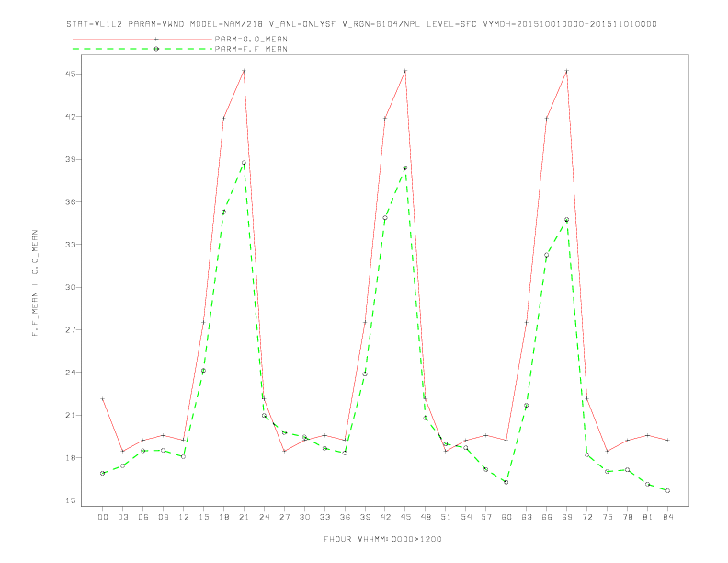Click the x-axis tick label 69
Image resolution: width=728 pixels, height=563 pixels.
tap(567, 517)
